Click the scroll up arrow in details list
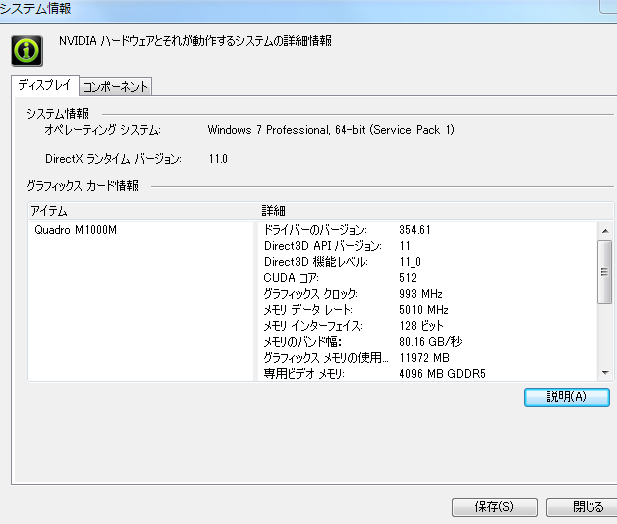This screenshot has width=617, height=524. pyautogui.click(x=605, y=231)
